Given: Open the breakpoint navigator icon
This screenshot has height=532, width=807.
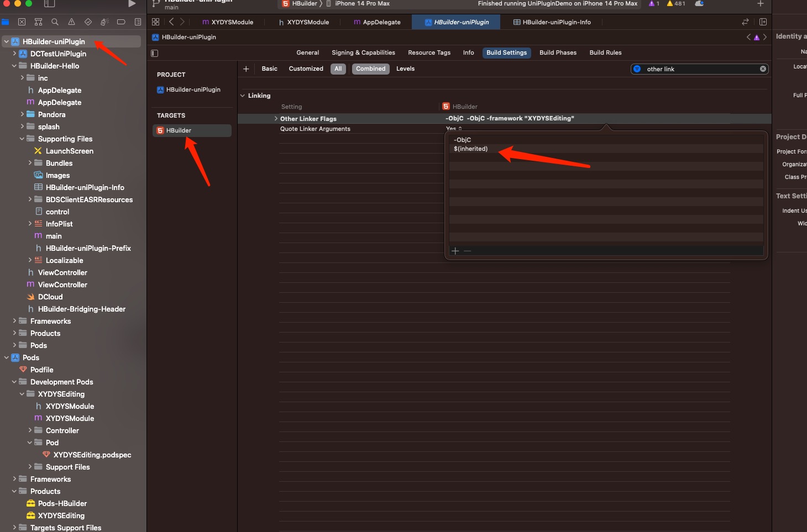Looking at the screenshot, I should pyautogui.click(x=121, y=22).
